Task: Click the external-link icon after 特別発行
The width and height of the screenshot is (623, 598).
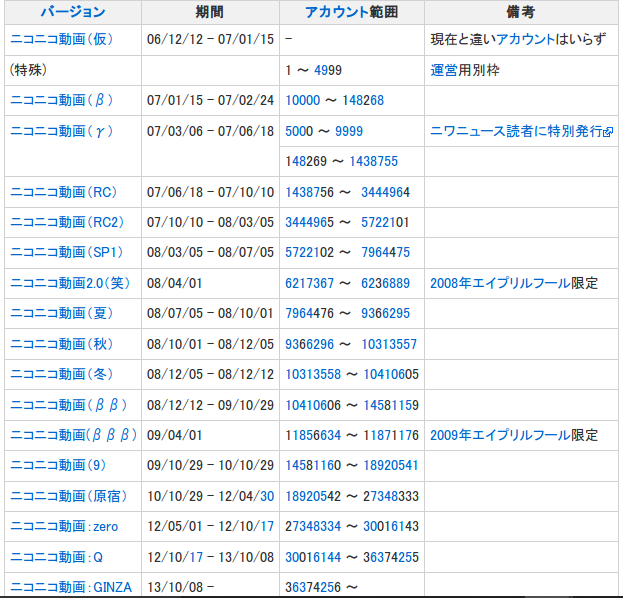Action: click(x=608, y=132)
